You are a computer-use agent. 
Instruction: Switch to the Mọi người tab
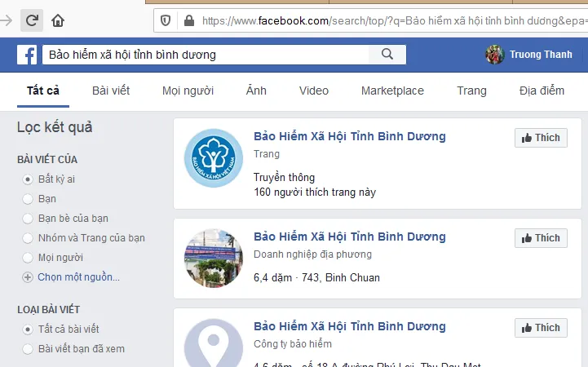pos(188,91)
